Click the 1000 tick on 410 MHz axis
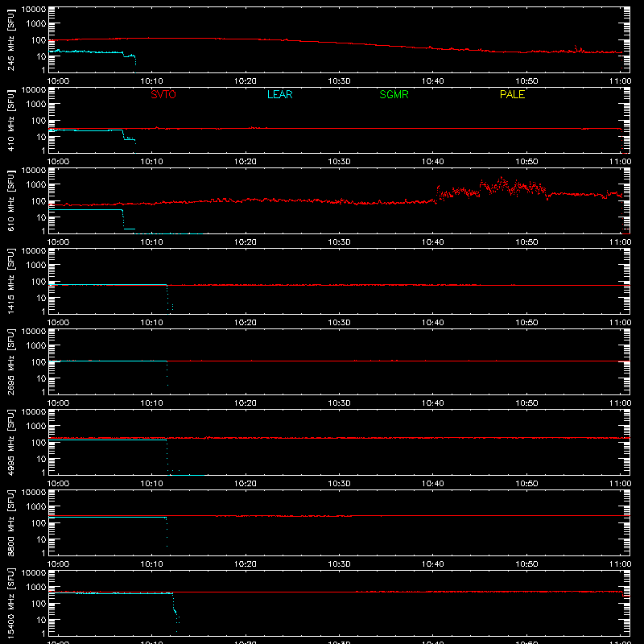Viewport: 644px width, 644px height. (36, 104)
